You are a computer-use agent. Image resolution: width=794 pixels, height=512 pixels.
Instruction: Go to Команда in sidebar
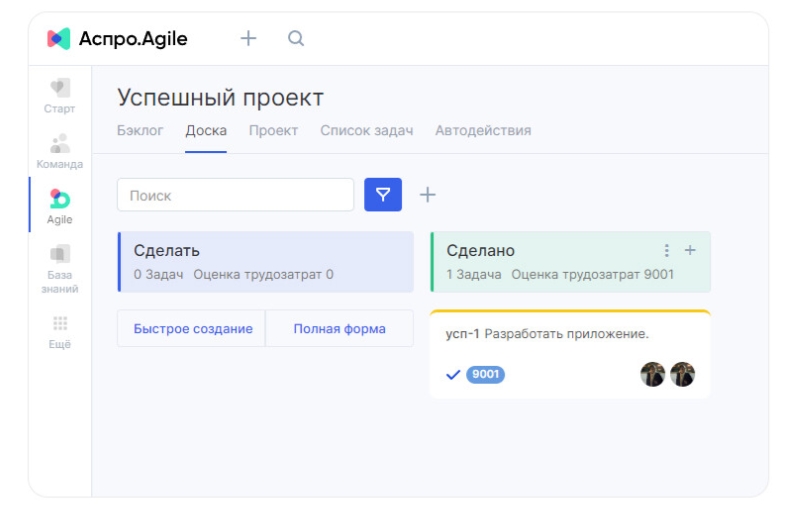click(x=60, y=151)
